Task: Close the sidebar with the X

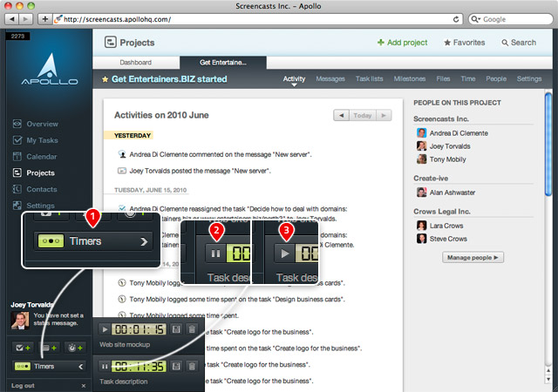Action: pos(84,386)
